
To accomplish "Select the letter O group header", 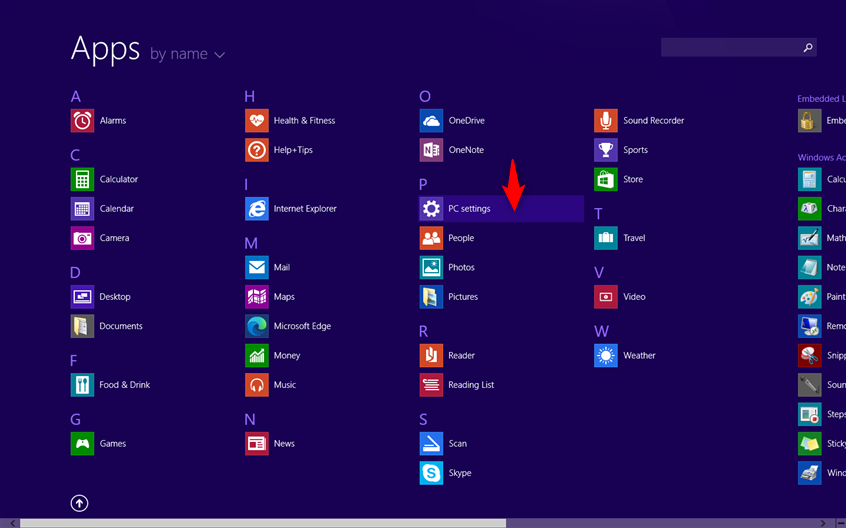I will click(x=425, y=97).
